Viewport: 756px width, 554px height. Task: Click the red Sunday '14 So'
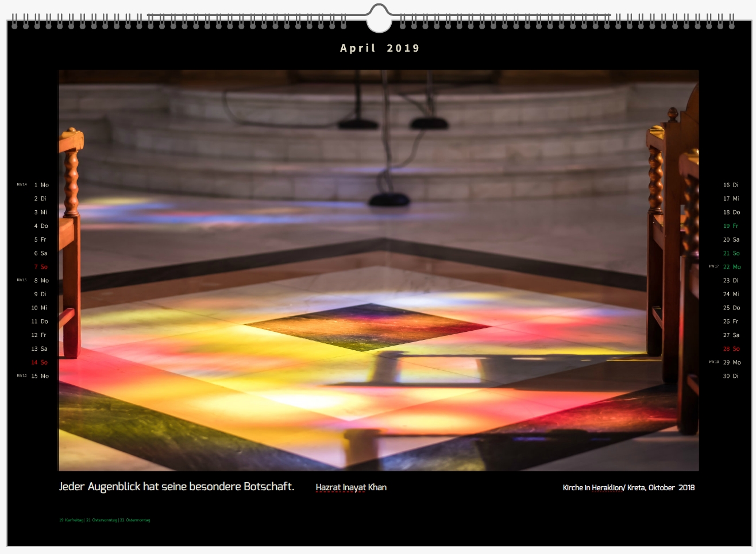[x=39, y=362]
